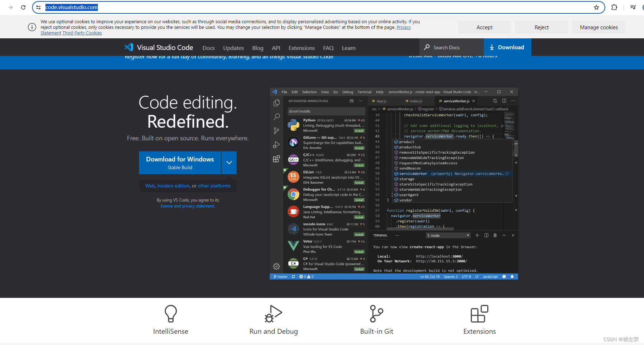Click the Run and Debug bug icon

[x=274, y=314]
